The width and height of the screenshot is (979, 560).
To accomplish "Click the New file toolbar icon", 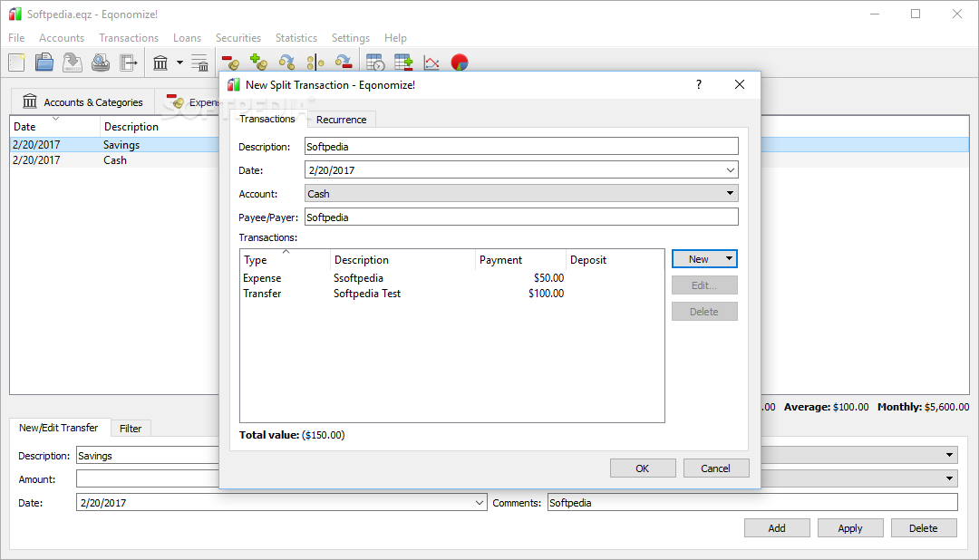I will [x=17, y=63].
